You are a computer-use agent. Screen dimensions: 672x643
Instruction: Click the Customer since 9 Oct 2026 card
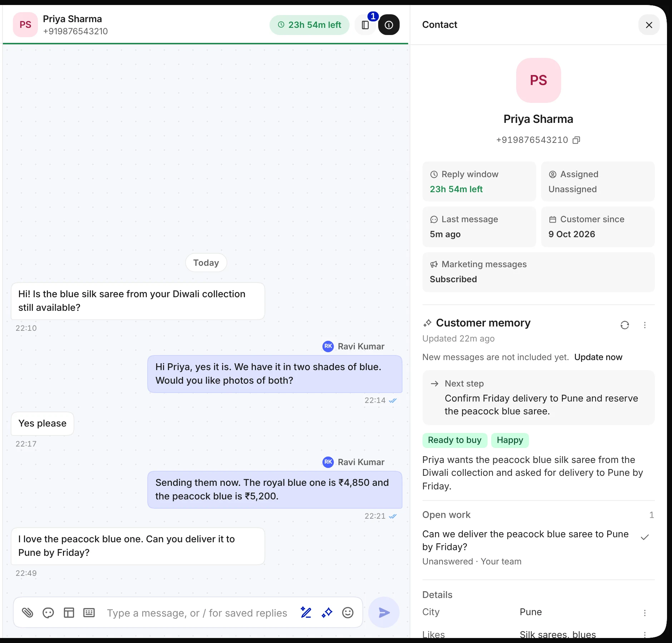tap(598, 226)
